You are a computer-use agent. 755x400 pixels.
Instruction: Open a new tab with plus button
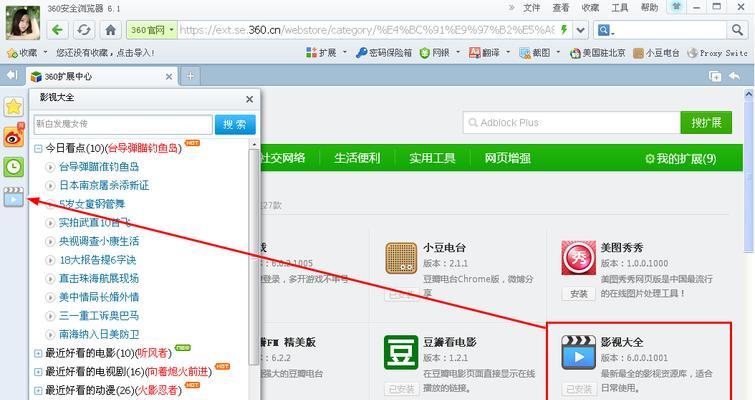pos(191,76)
